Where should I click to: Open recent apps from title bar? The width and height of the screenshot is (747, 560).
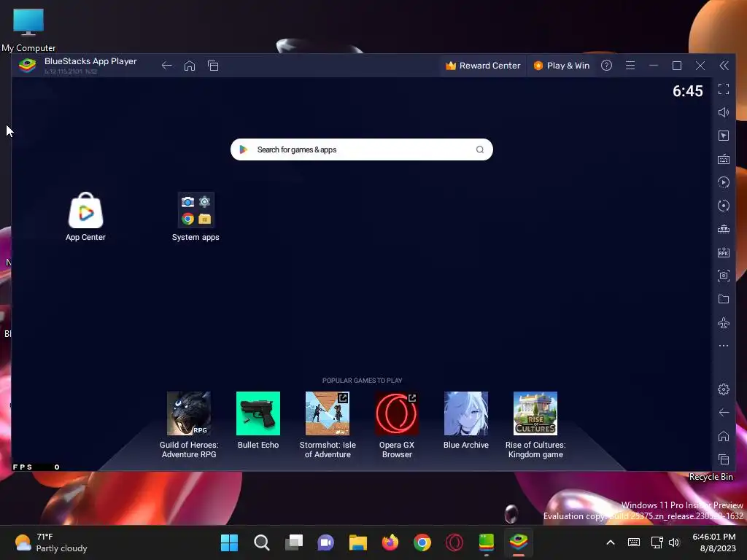(213, 66)
